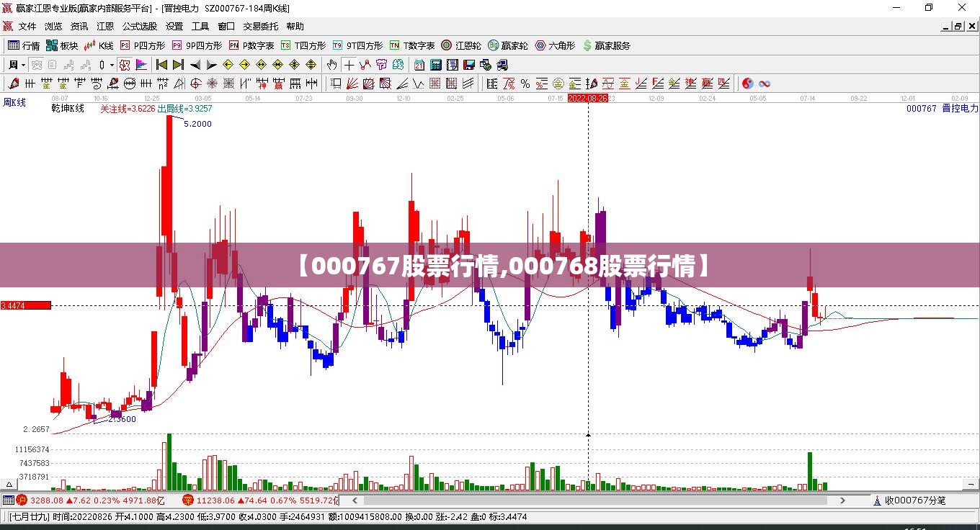This screenshot has width=980, height=530.
Task: Click the yellow diamond left-arrow icon
Action: [228, 65]
